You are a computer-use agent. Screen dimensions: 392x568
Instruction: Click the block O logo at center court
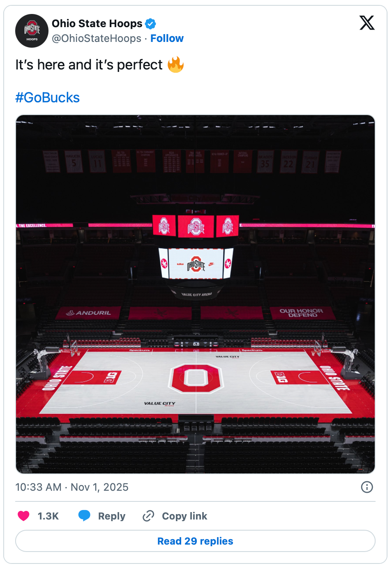coord(196,378)
